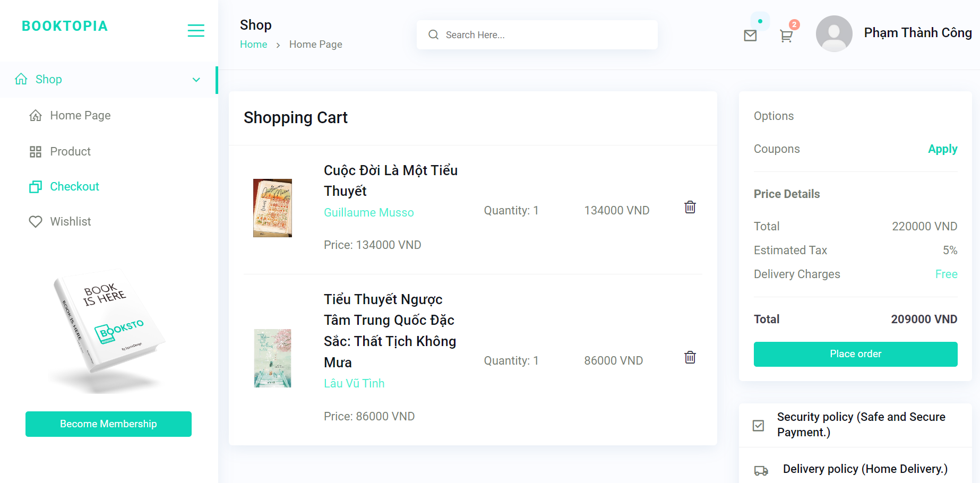Viewport: 980px width, 483px height.
Task: Open author page for Guillaume Musso
Action: (369, 212)
